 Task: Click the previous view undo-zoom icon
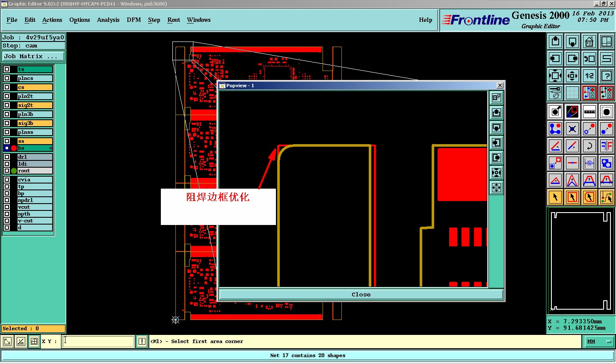(x=589, y=59)
